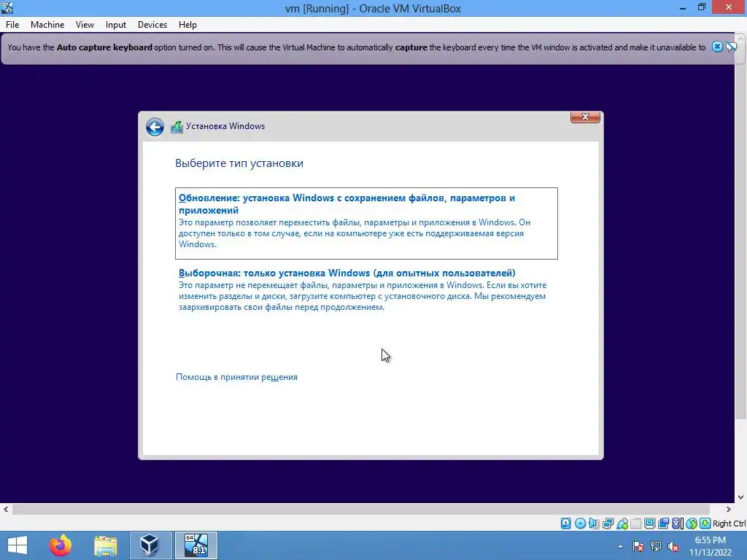Click the blue back arrow in Windows Setup
747x560 pixels.
(x=155, y=127)
